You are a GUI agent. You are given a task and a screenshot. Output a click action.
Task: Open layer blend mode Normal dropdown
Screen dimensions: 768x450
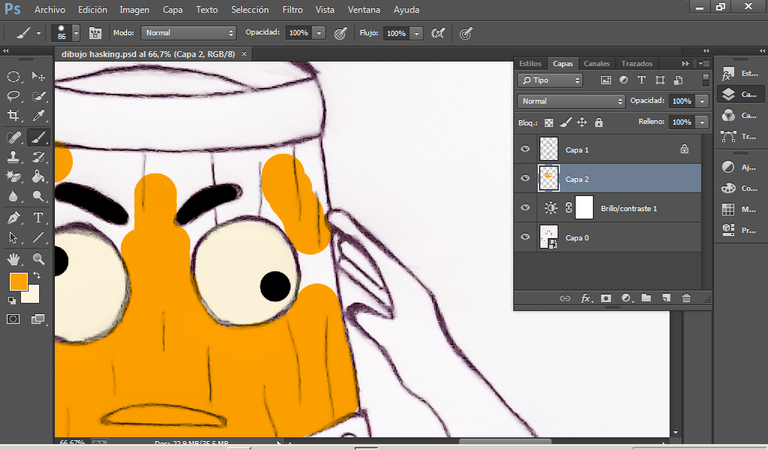[x=571, y=101]
